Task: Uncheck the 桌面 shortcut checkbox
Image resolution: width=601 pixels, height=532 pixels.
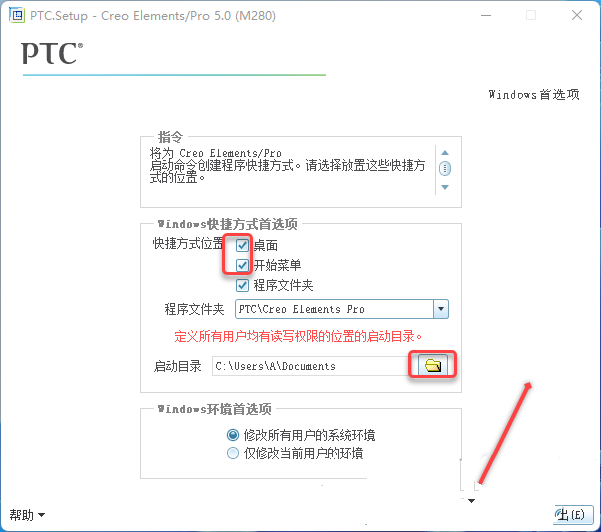Action: click(242, 245)
